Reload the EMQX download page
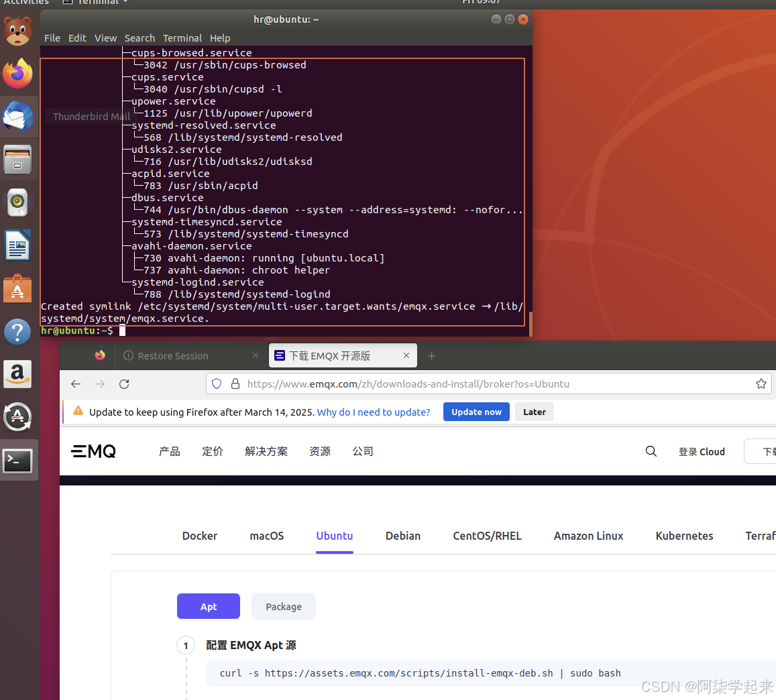Screen dimensions: 776x700 pyautogui.click(x=124, y=384)
